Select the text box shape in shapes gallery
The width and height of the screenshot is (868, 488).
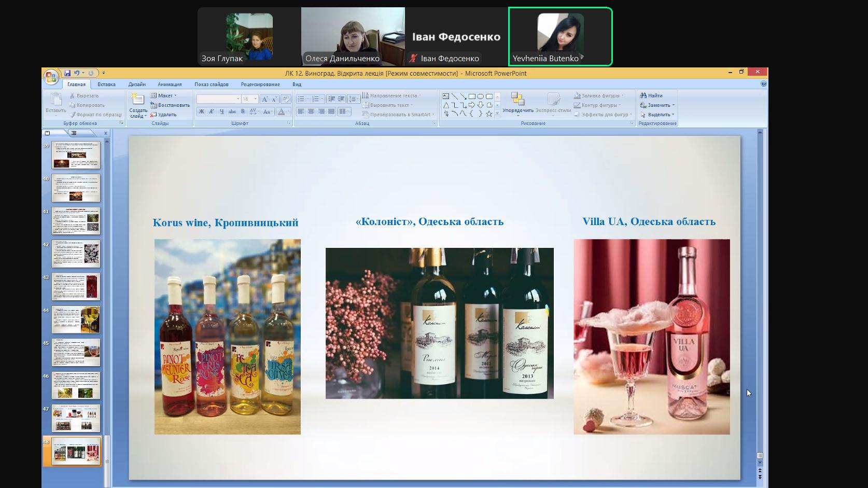click(x=446, y=96)
